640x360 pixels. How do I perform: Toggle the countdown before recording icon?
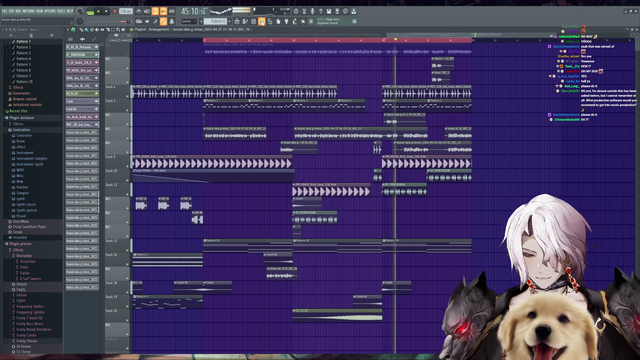coord(156,11)
